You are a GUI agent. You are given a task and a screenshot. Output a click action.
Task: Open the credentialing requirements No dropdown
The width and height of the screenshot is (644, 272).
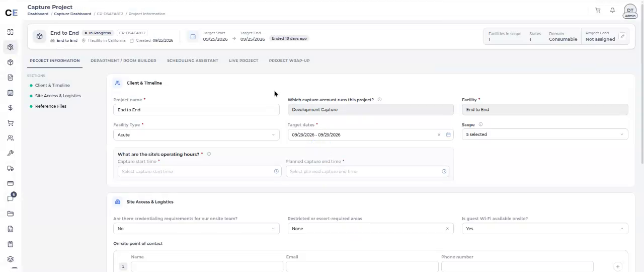[196, 229]
